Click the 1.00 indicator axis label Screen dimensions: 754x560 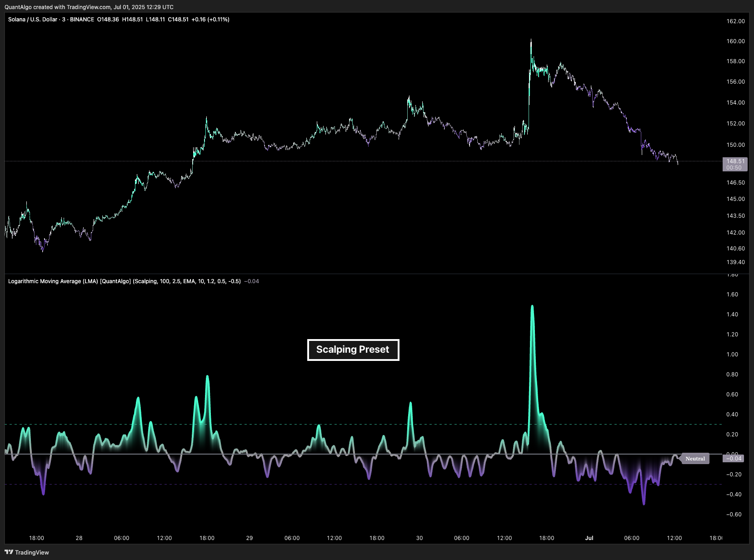(x=732, y=355)
